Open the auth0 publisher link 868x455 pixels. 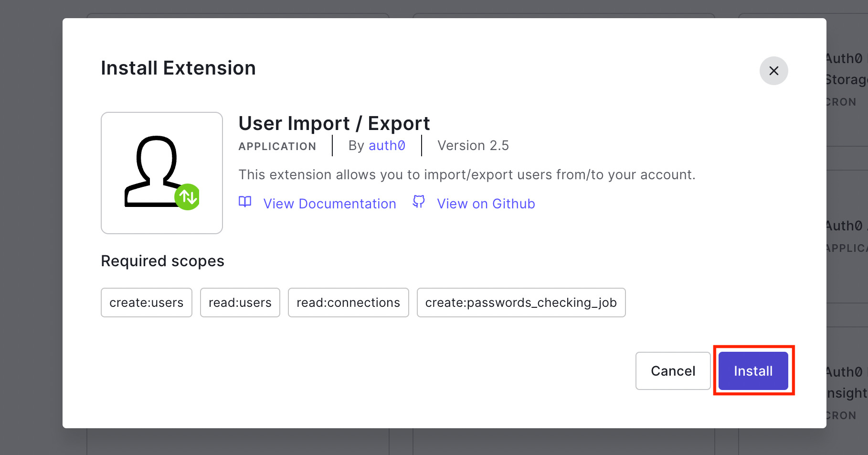[x=387, y=145]
